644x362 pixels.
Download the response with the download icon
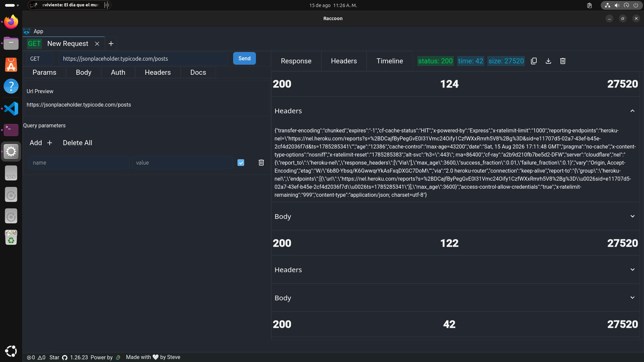[x=548, y=61]
